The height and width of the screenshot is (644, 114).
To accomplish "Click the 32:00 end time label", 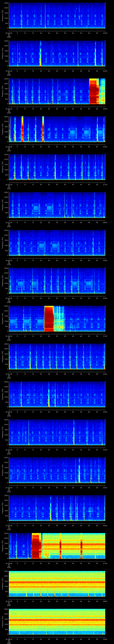I will tap(105, 374).
